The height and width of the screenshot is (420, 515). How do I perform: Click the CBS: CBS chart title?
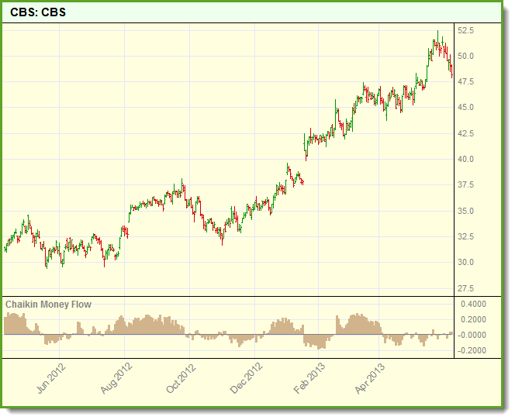[38, 13]
